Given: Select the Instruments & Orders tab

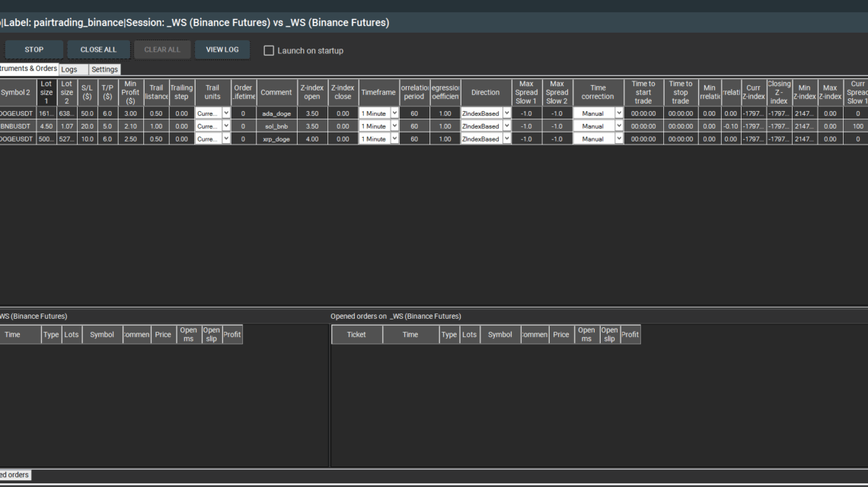Looking at the screenshot, I should [29, 68].
